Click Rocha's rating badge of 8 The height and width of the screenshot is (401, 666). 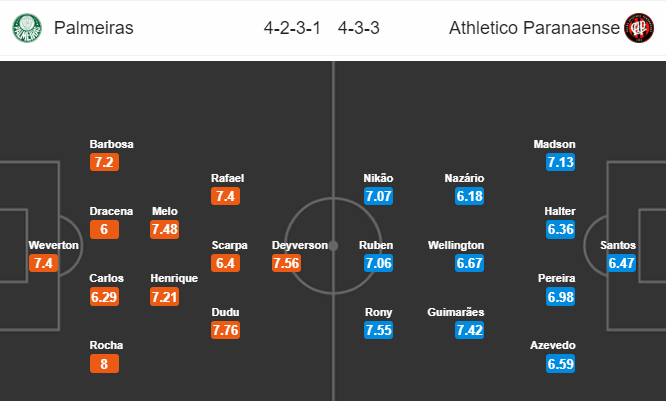coord(104,364)
